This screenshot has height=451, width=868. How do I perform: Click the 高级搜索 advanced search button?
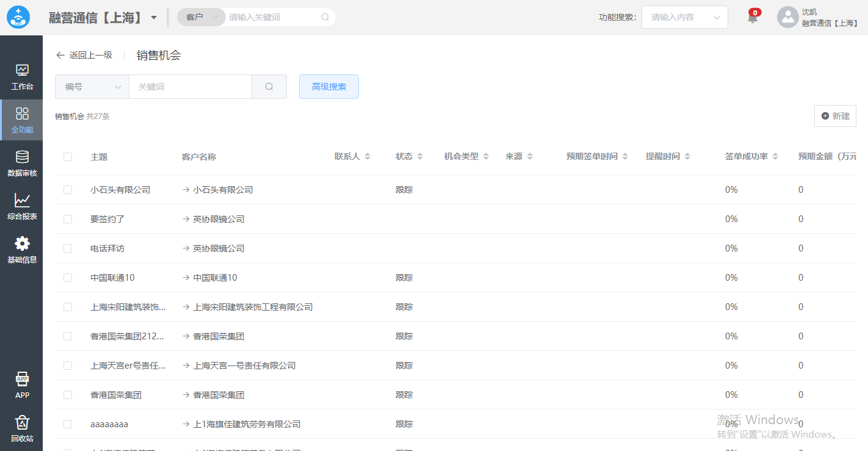click(x=328, y=87)
